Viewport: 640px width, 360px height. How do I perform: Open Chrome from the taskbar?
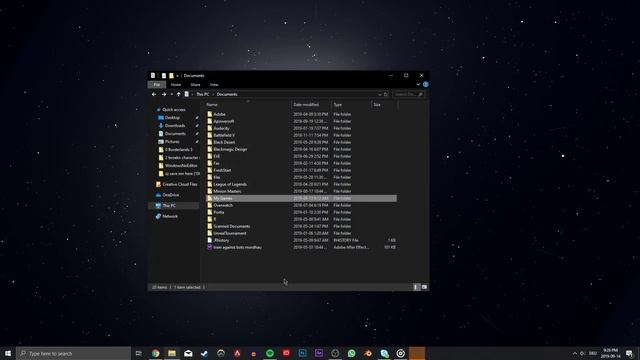click(156, 353)
